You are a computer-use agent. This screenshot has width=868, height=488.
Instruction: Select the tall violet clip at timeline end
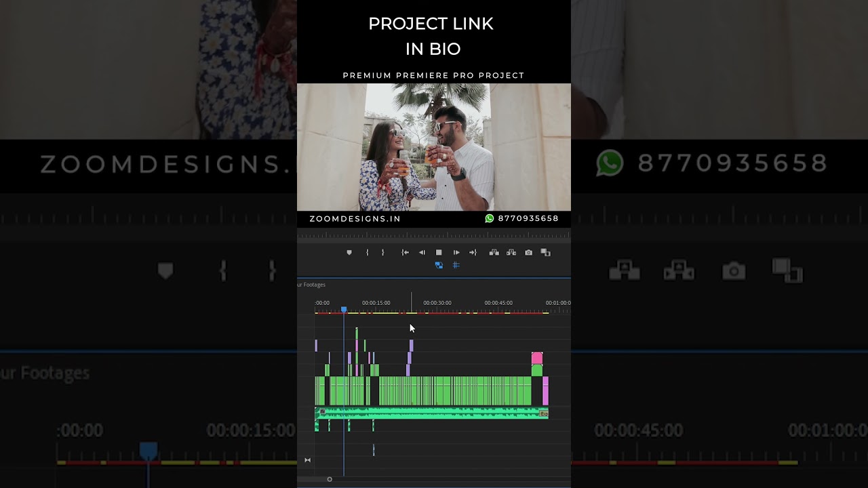(x=545, y=391)
